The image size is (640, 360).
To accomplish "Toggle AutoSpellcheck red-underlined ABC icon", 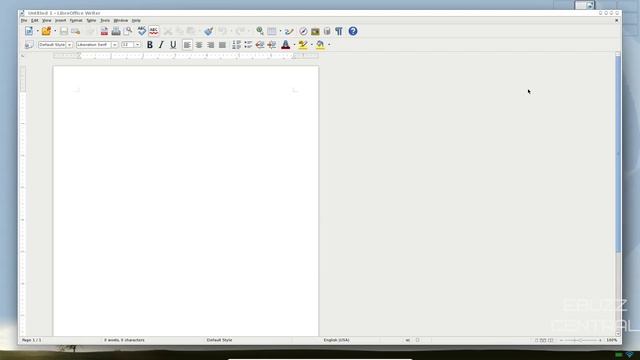I will pos(153,31).
